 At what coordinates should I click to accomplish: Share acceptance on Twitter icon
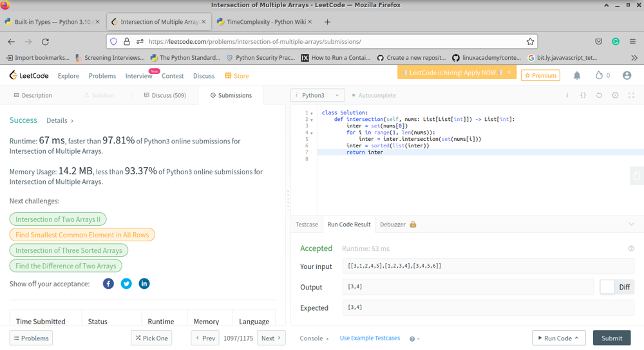pos(126,284)
